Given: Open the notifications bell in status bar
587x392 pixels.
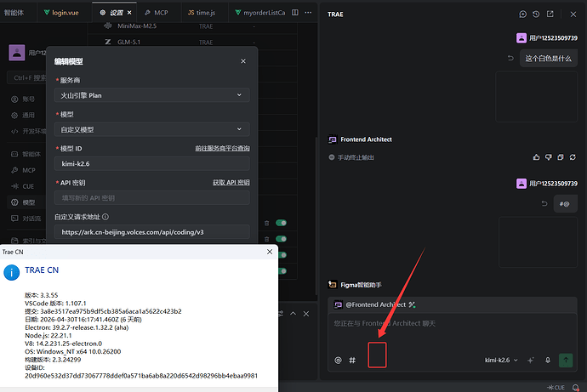Looking at the screenshot, I should pos(576,388).
